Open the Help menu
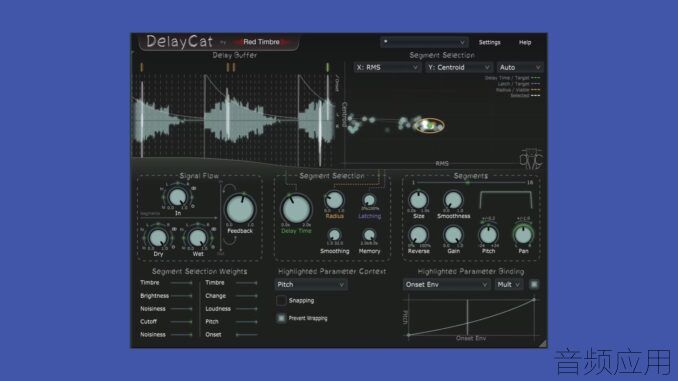The height and width of the screenshot is (381, 678). [524, 42]
